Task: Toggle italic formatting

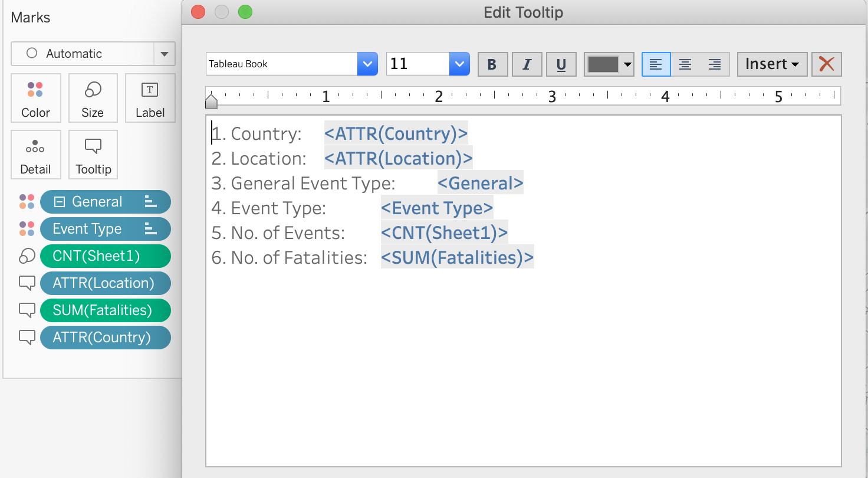Action: (527, 64)
